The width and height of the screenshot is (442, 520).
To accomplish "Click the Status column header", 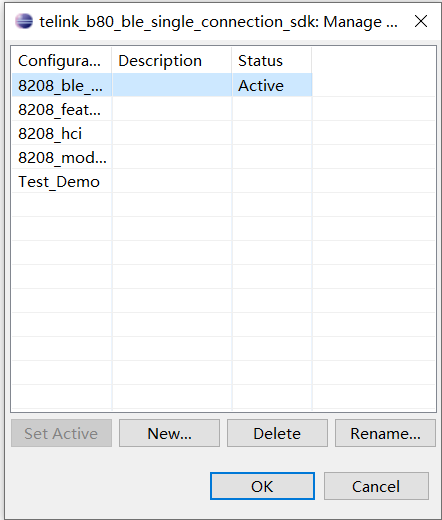I will point(272,61).
